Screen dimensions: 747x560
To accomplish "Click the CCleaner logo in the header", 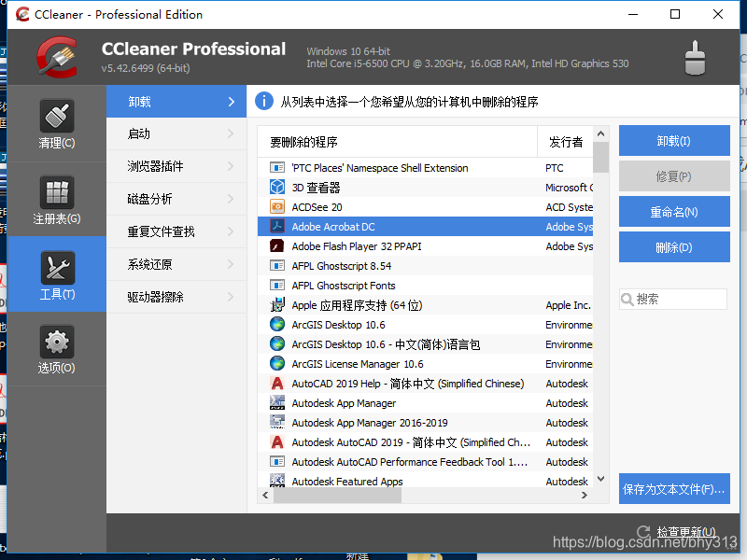I will pos(58,58).
